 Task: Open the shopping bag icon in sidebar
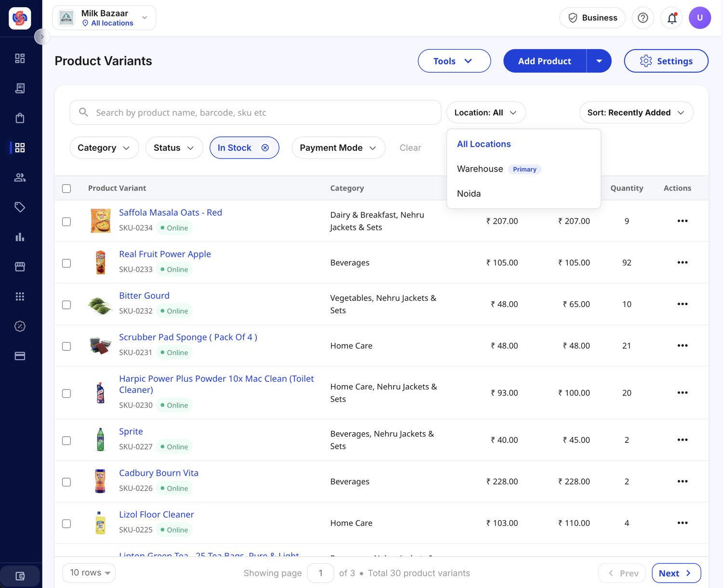point(20,118)
